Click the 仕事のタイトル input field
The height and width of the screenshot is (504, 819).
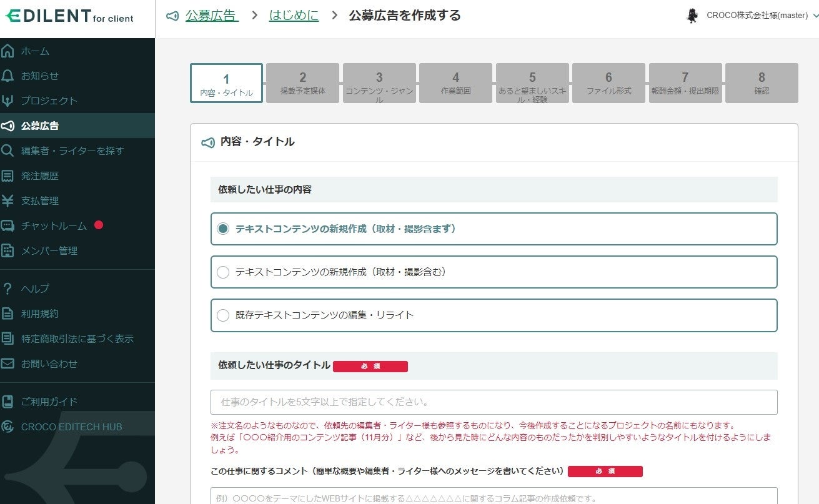click(x=494, y=402)
